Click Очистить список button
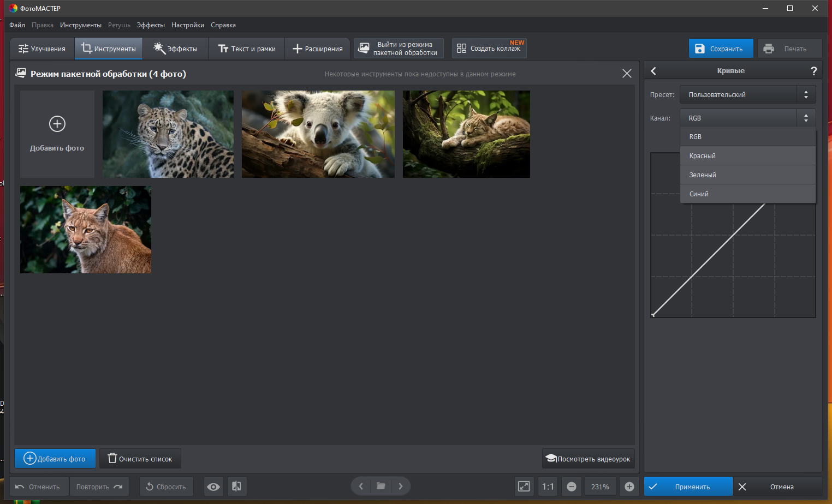 click(140, 459)
